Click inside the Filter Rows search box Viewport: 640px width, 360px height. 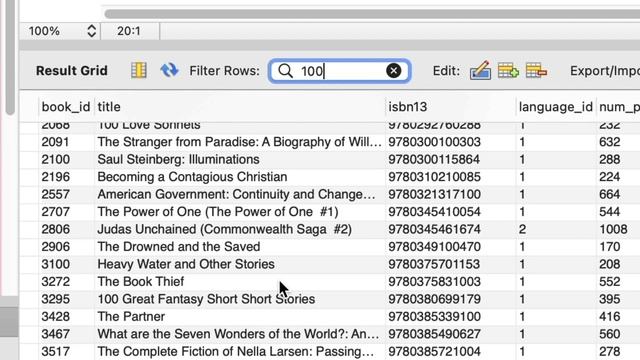tap(340, 71)
